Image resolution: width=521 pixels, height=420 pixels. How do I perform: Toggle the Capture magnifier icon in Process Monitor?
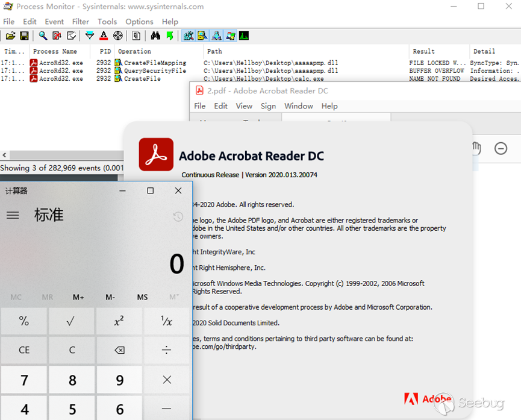[x=43, y=36]
